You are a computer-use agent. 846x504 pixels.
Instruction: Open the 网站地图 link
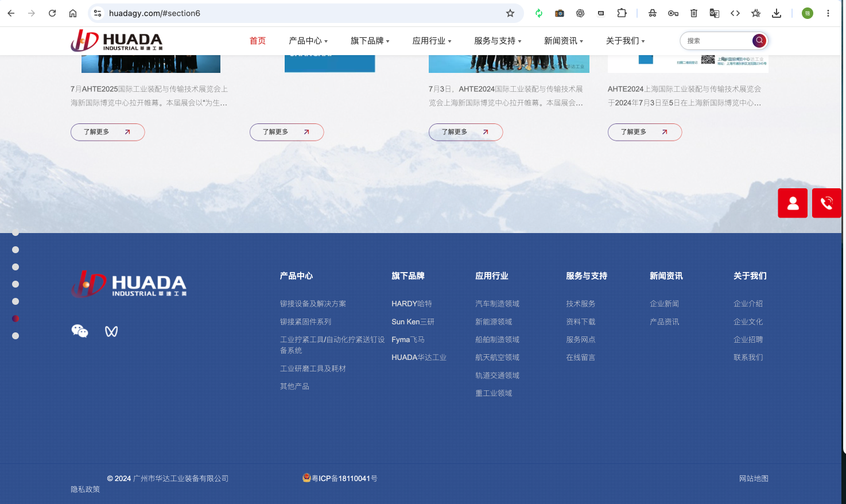[754, 478]
